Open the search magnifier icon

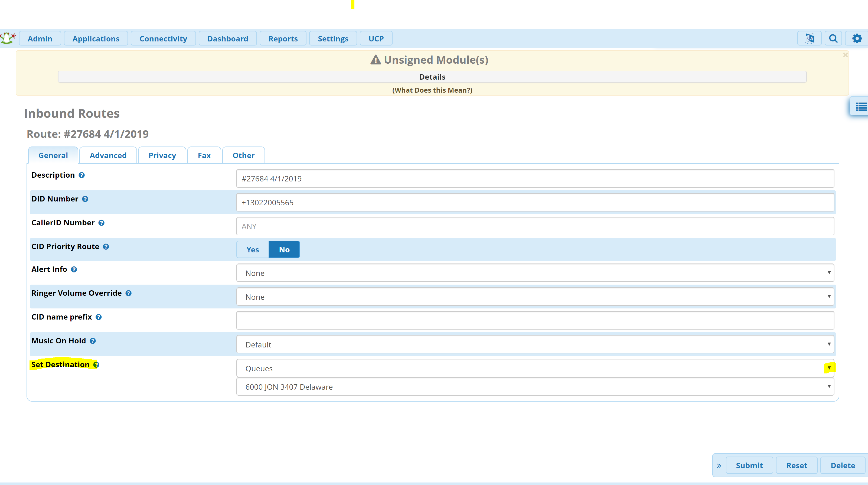pos(833,38)
